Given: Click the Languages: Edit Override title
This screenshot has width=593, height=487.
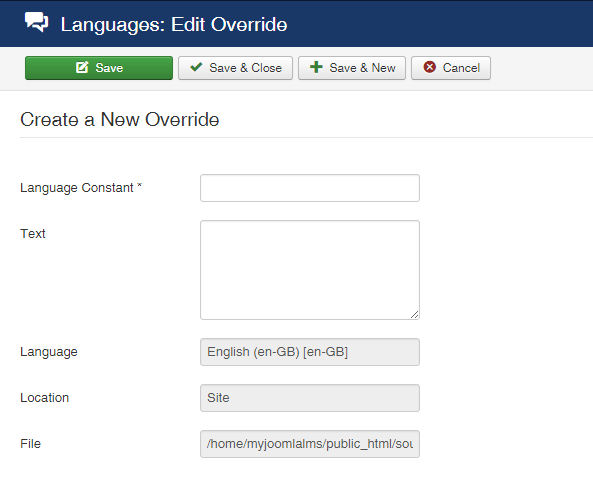Looking at the screenshot, I should click(x=174, y=25).
